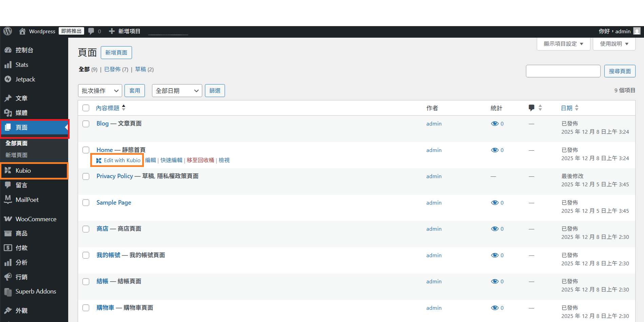Open WooCommerce in the sidebar
644x322 pixels.
36,219
